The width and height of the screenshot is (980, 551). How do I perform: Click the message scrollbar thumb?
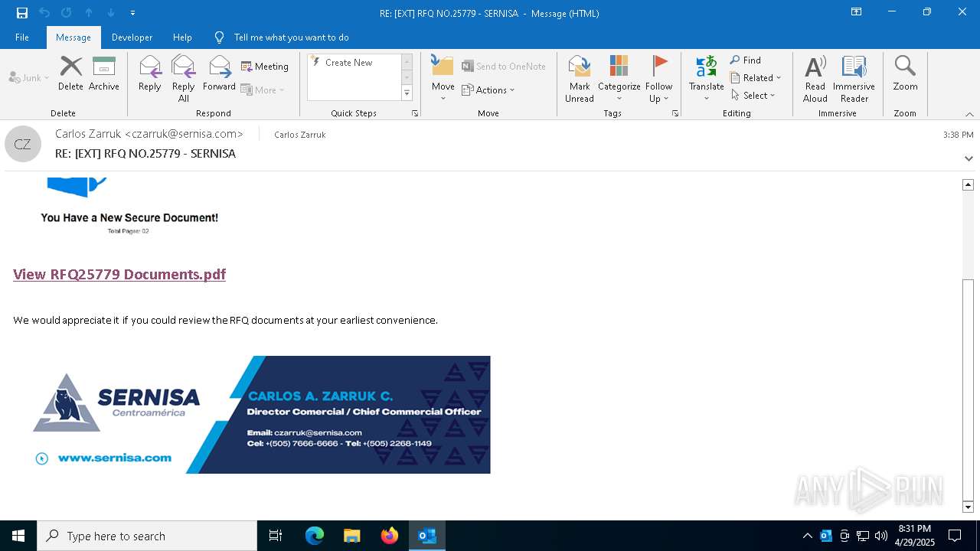point(968,389)
